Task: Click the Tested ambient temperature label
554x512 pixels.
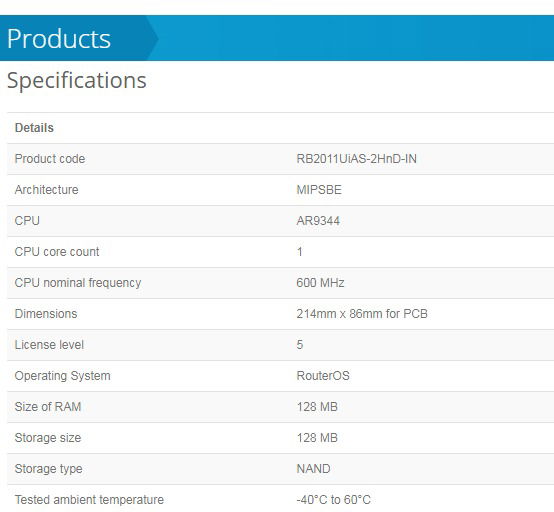Action: tap(89, 500)
